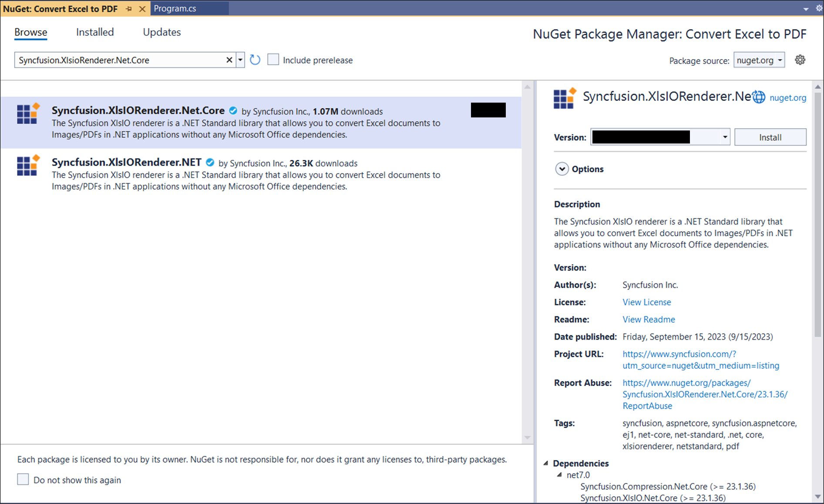Open the View License link
This screenshot has width=824, height=504.
647,302
